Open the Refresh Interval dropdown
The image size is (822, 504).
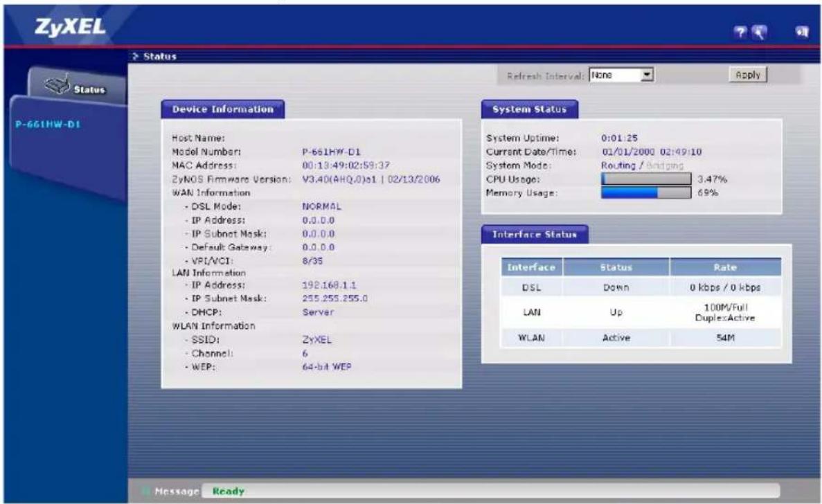pos(621,75)
